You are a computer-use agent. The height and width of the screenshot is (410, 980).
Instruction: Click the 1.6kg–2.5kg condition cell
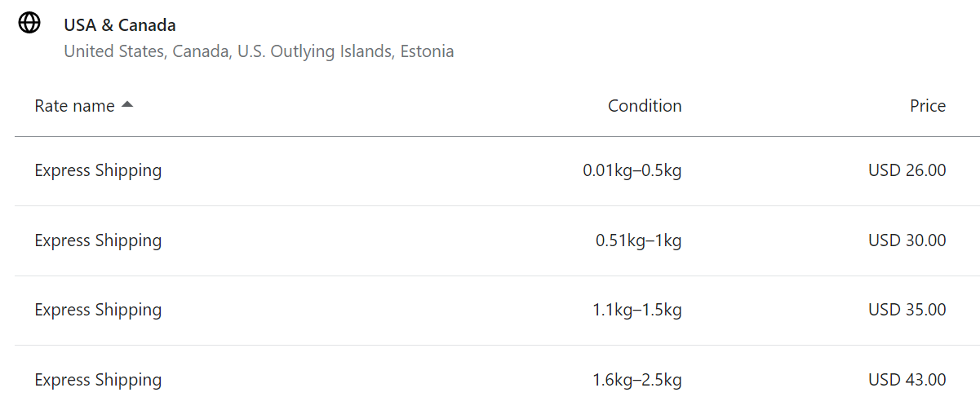(x=637, y=380)
